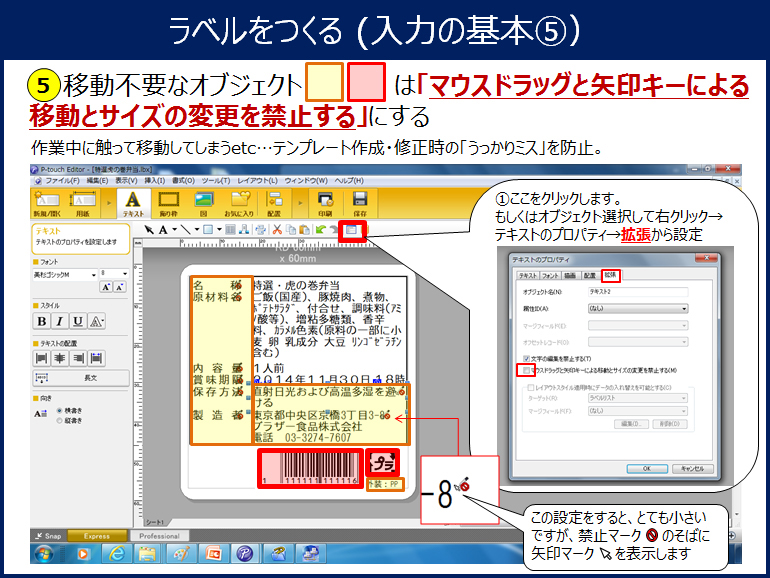Viewport: 770px width, 578px height.
Task: Toggle レイアウトスタイル適用時 data swap checkbox
Action: (530, 387)
